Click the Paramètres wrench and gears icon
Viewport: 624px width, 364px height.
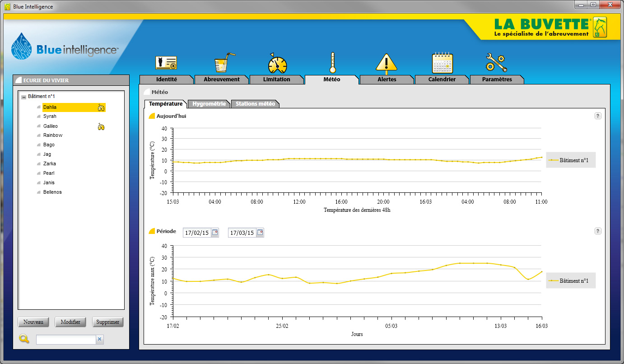point(496,63)
